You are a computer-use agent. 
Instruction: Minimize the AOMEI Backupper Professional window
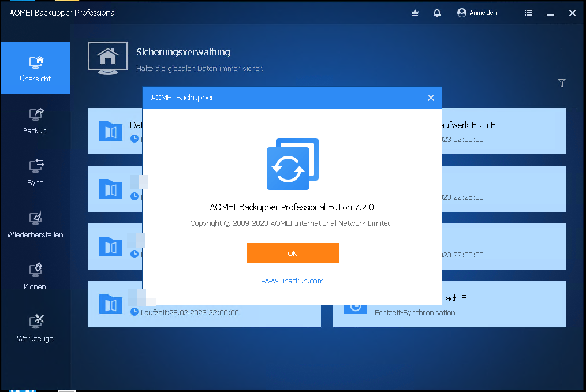pos(550,13)
